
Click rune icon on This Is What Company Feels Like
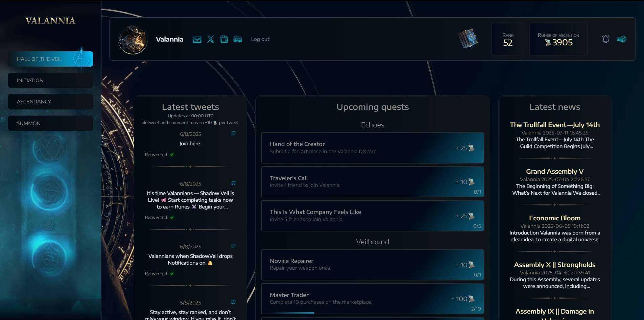coord(472,216)
